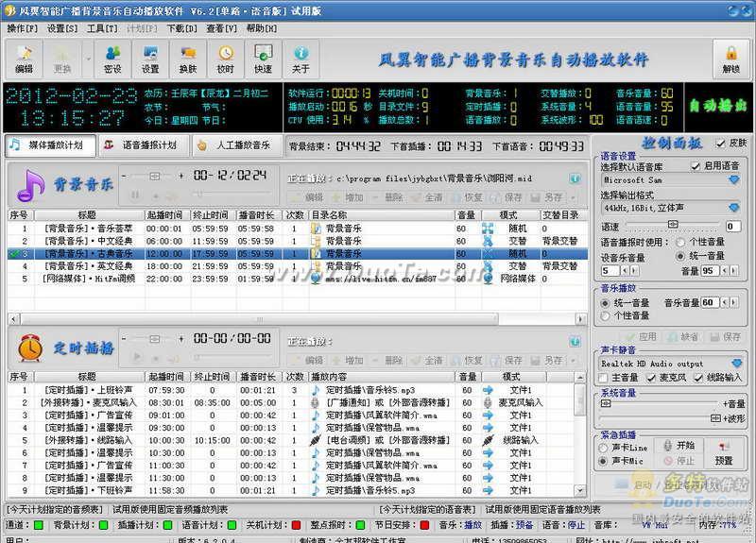This screenshot has height=543, width=756.
Task: Open 44kHz,16Bit output format dropdown
Action: point(734,208)
